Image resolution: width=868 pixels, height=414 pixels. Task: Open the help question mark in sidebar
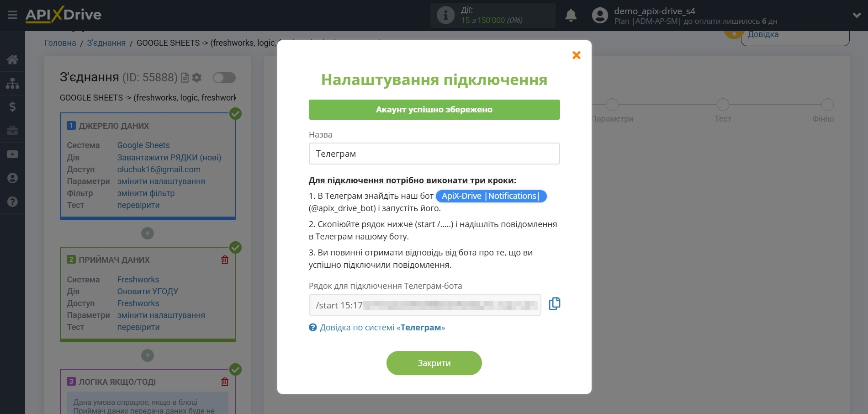tap(12, 202)
